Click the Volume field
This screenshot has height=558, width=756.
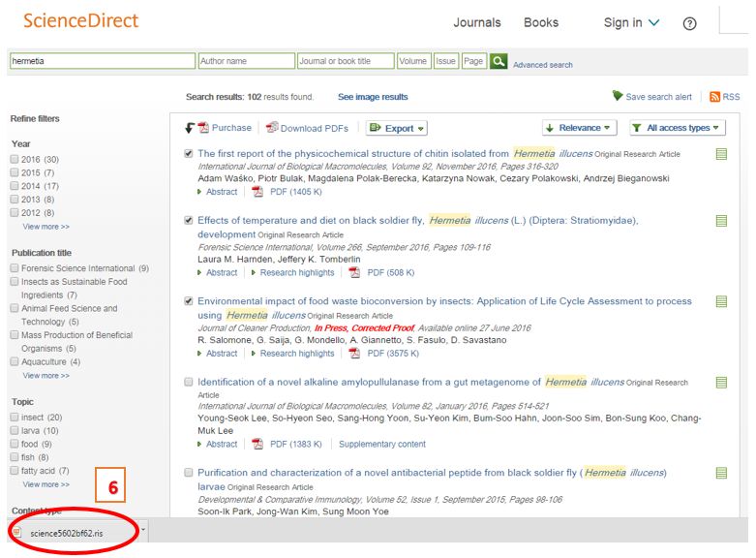click(x=413, y=61)
